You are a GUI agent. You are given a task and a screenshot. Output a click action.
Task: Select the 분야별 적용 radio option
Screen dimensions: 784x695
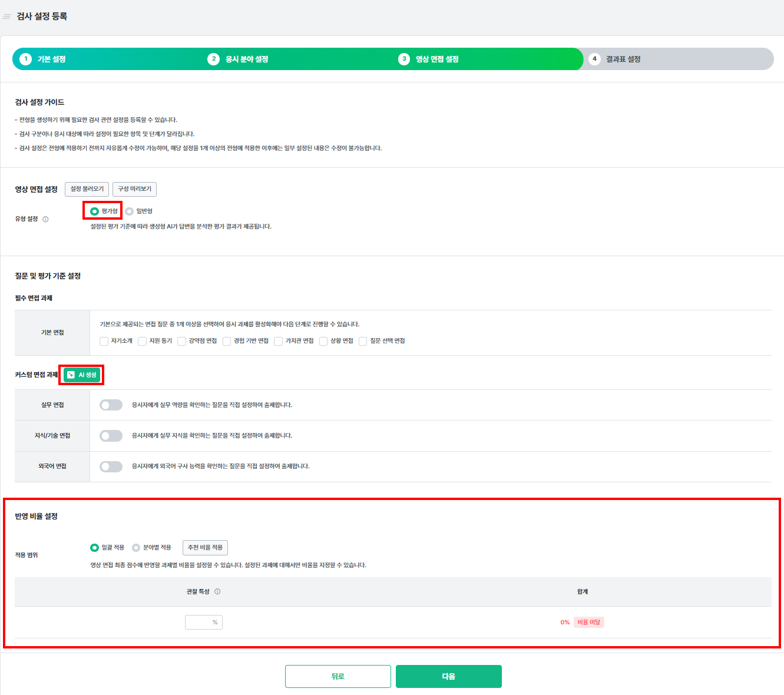point(136,548)
